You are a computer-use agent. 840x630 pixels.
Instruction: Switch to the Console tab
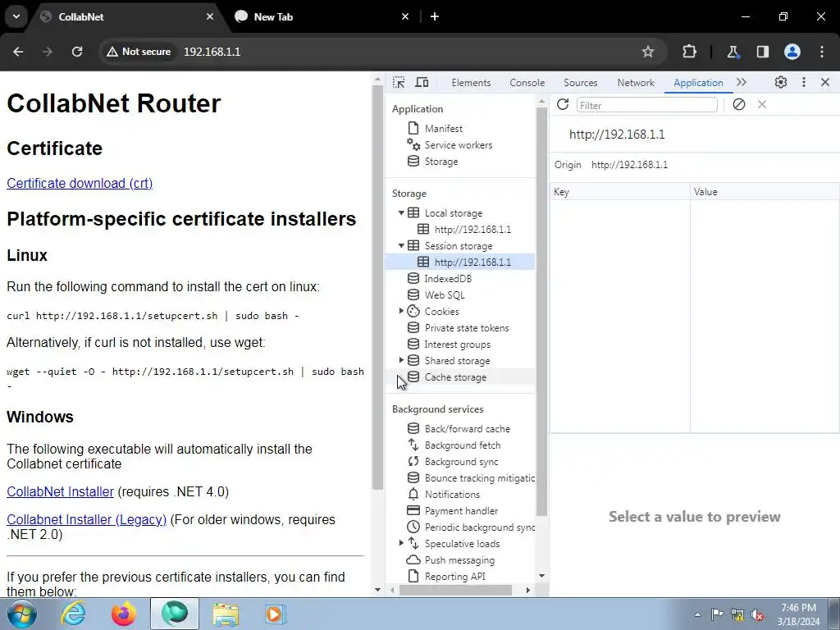527,83
